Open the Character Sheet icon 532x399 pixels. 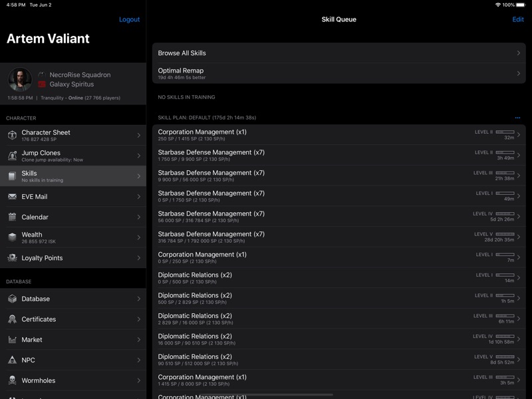pyautogui.click(x=11, y=134)
